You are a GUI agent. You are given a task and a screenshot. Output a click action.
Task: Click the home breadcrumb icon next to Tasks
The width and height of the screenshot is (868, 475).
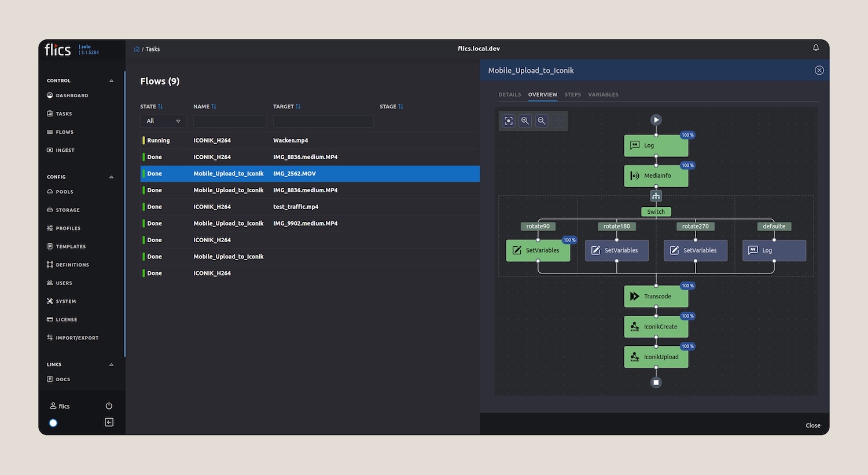click(x=137, y=49)
